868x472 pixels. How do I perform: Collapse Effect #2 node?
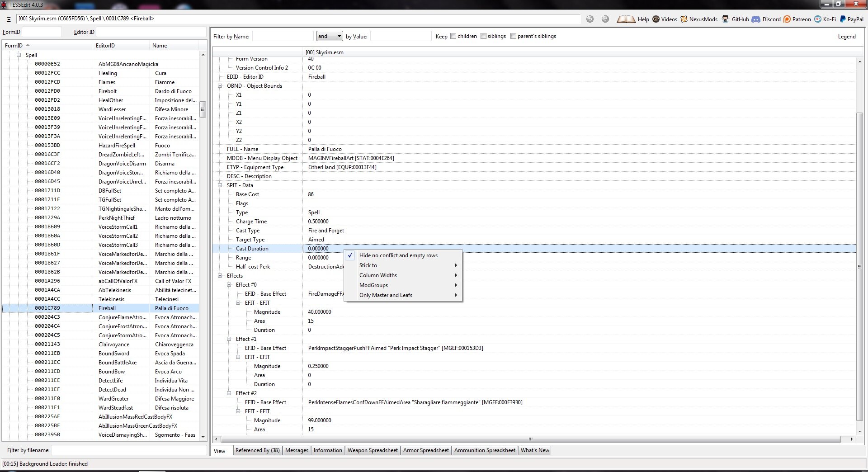(229, 393)
